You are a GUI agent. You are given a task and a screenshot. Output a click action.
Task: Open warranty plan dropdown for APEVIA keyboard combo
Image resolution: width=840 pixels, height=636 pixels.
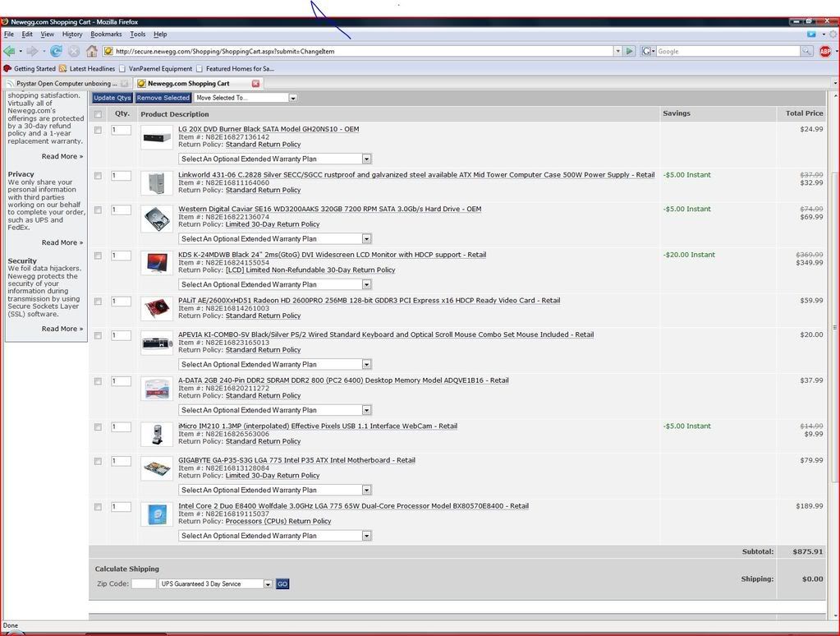[275, 364]
